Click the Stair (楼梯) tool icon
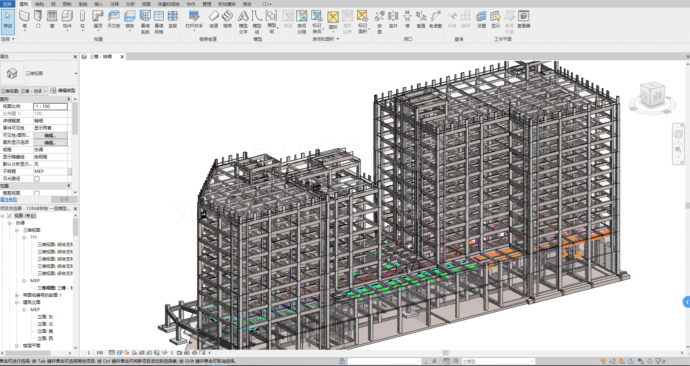This screenshot has height=366, width=690. (227, 20)
